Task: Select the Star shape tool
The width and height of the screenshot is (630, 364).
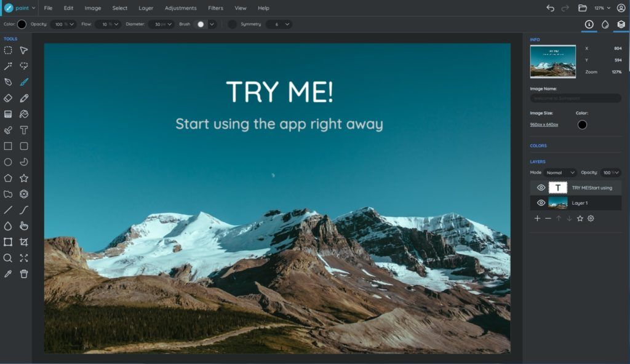Action: [x=24, y=178]
